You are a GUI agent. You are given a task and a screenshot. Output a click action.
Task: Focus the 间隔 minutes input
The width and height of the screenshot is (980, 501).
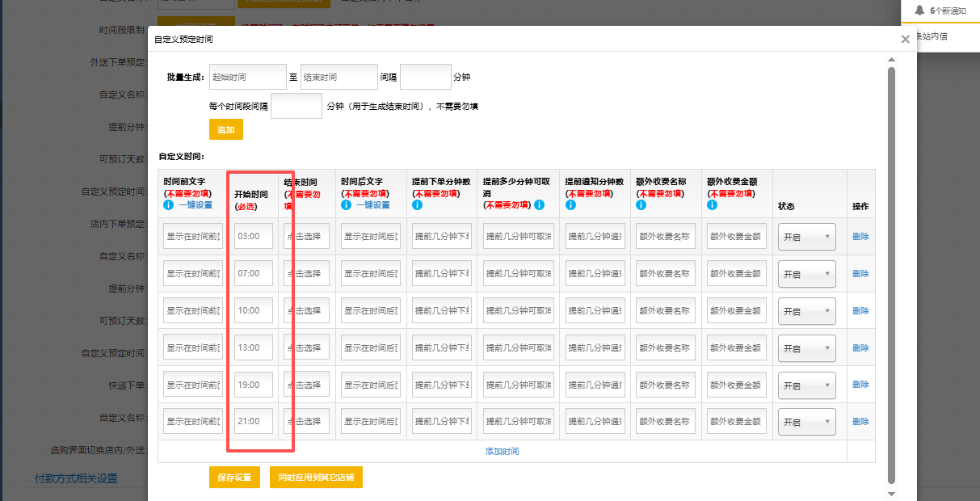tap(426, 77)
